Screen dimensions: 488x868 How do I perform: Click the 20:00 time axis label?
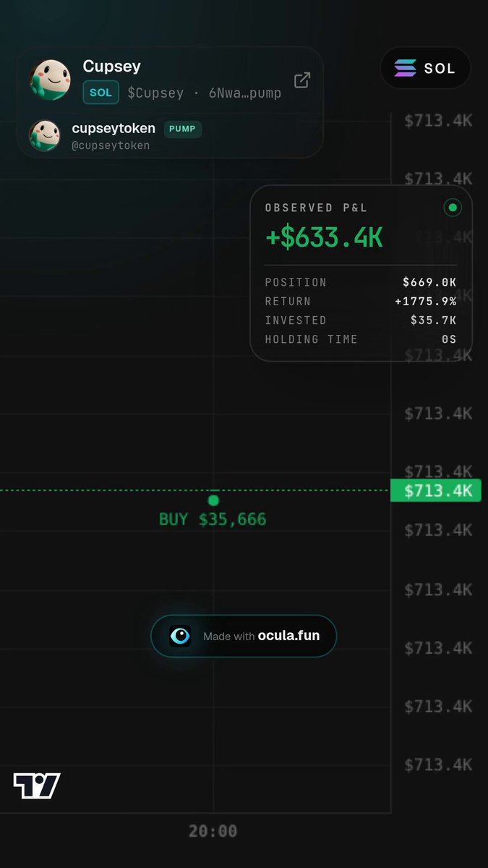click(213, 832)
